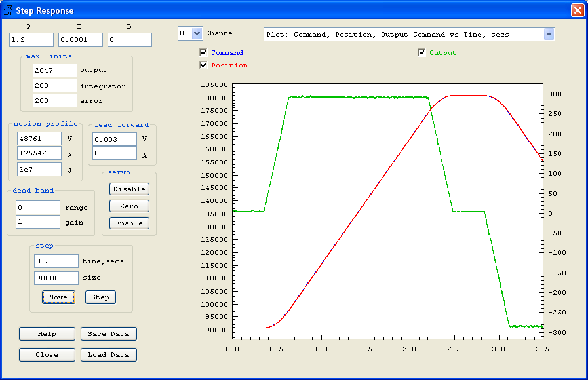Image resolution: width=588 pixels, height=380 pixels.
Task: Click the max output limit field
Action: 54,70
